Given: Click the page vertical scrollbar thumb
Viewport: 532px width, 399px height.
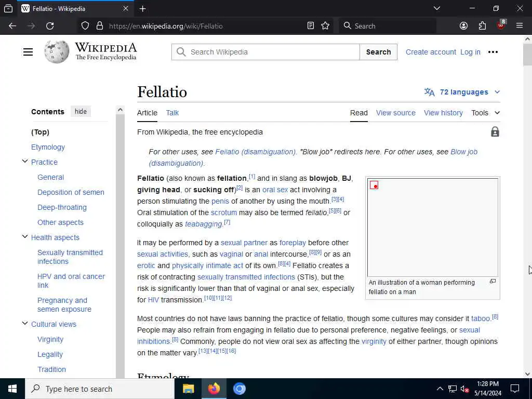Looking at the screenshot, I should pyautogui.click(x=527, y=54).
